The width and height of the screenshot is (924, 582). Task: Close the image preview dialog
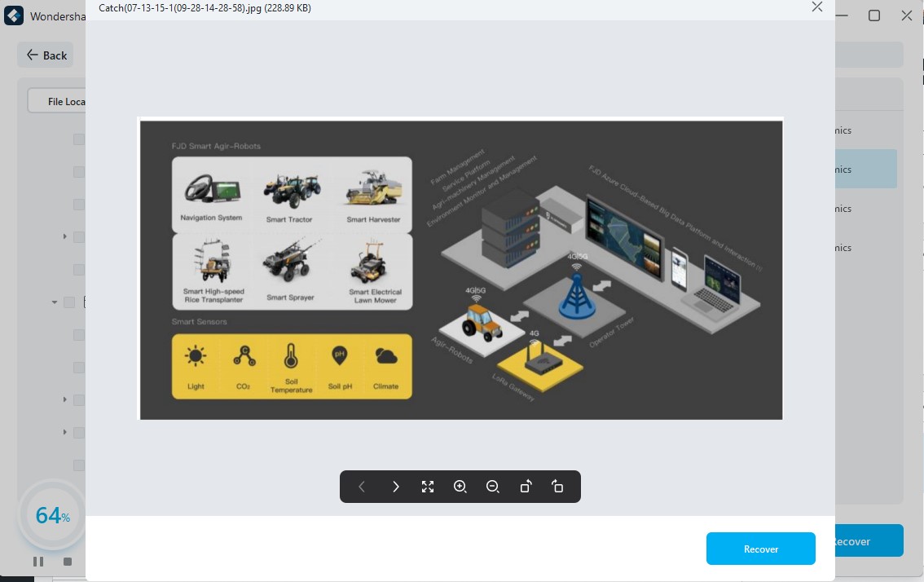pyautogui.click(x=816, y=7)
